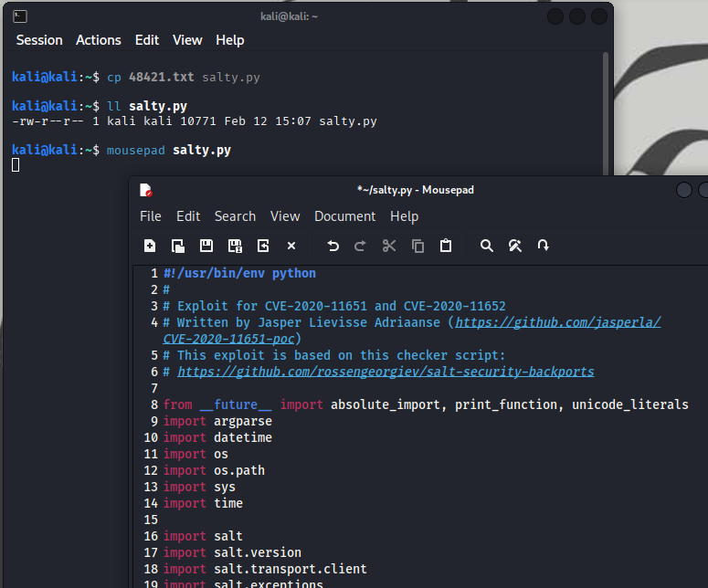Close the document with the toolbar X icon
Viewport: 708px width, 588px height.
point(291,246)
